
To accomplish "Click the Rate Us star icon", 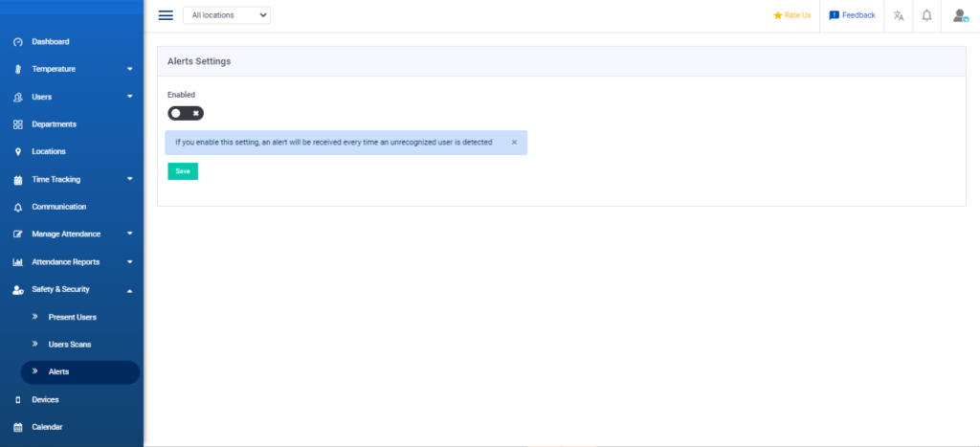I will tap(777, 15).
